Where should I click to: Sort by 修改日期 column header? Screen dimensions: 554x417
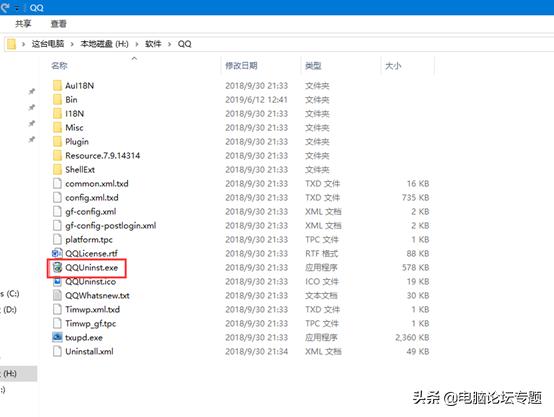241,66
